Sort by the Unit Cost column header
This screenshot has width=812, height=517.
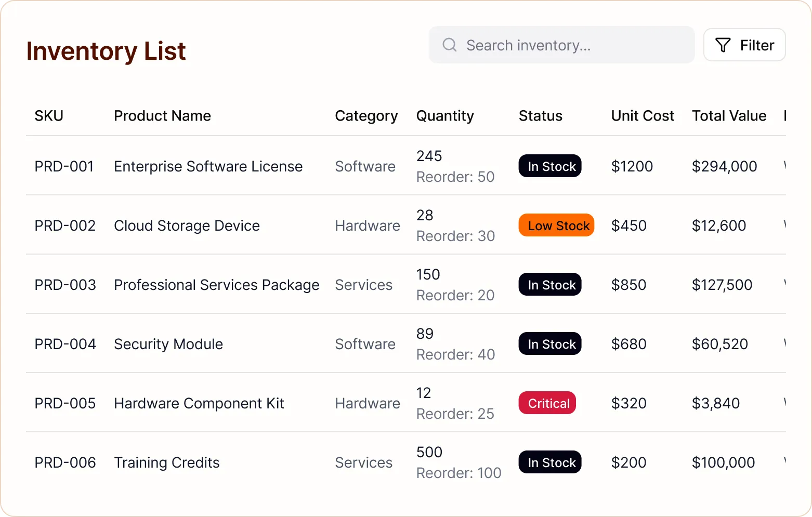click(643, 116)
